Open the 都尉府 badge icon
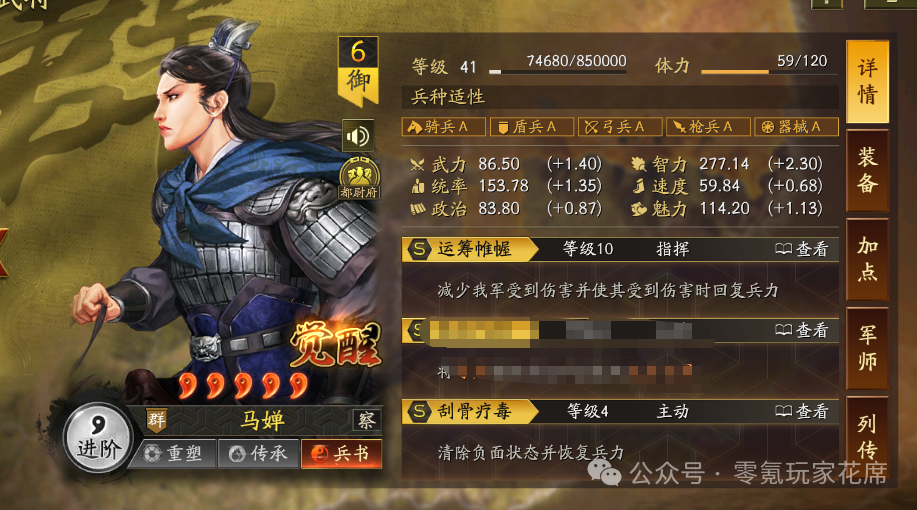 (x=359, y=179)
